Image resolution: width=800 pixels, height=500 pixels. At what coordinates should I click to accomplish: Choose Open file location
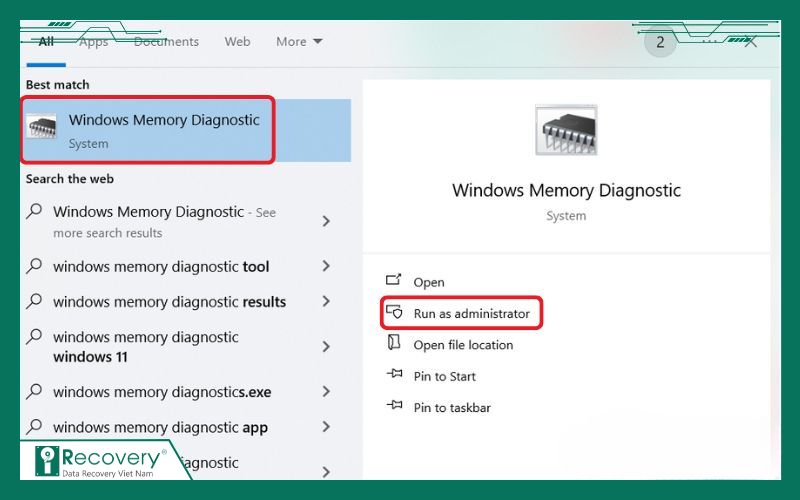463,345
